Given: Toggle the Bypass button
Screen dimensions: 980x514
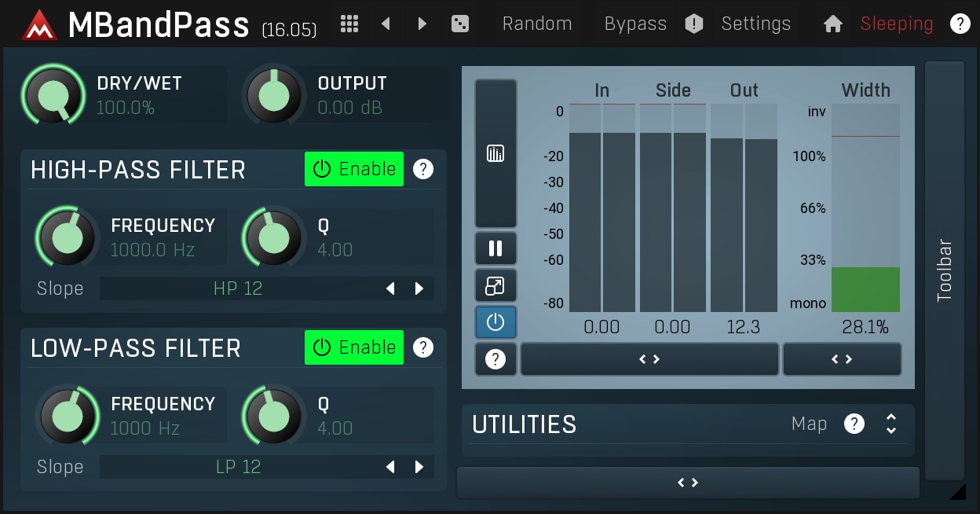Looking at the screenshot, I should pyautogui.click(x=635, y=24).
